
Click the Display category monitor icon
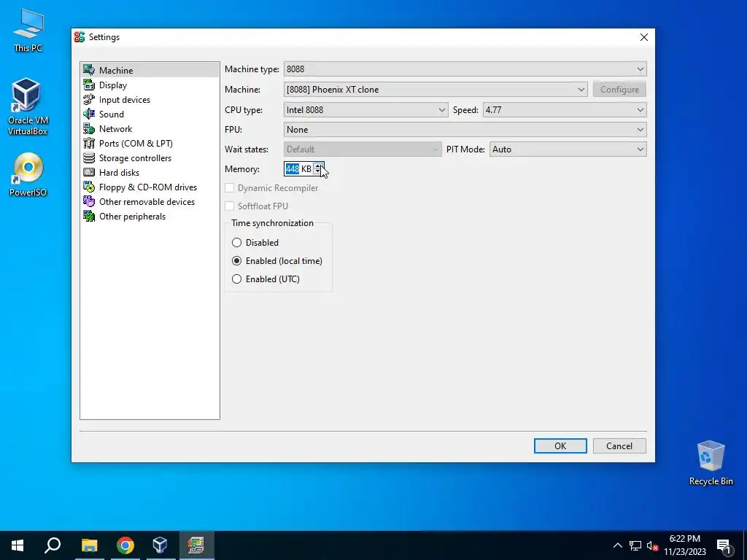pyautogui.click(x=89, y=85)
